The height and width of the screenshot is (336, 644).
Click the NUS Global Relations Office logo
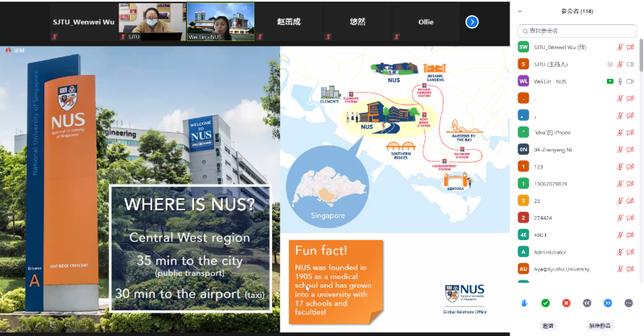[464, 299]
